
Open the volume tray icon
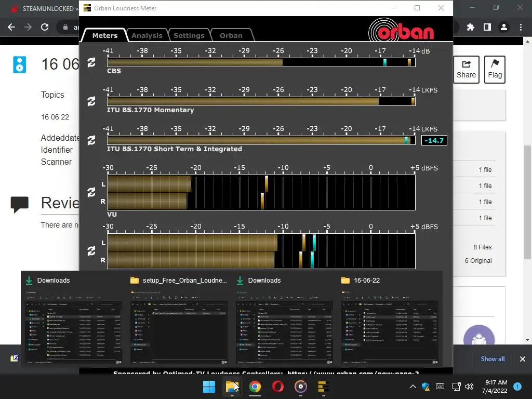[469, 387]
